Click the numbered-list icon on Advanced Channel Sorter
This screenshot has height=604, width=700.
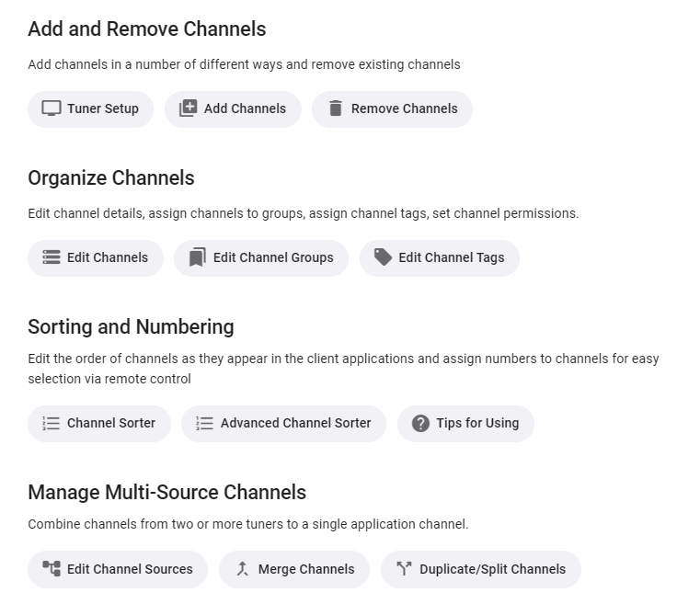[x=205, y=423]
